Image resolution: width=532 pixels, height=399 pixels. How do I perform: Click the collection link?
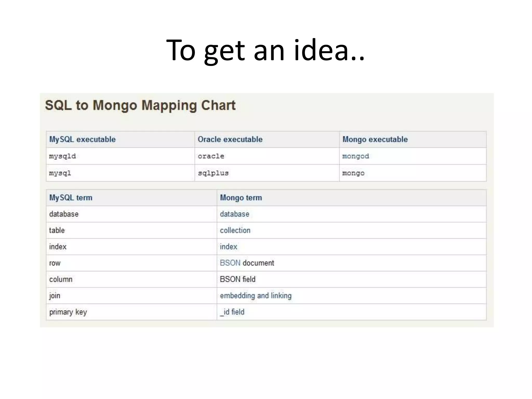235,230
